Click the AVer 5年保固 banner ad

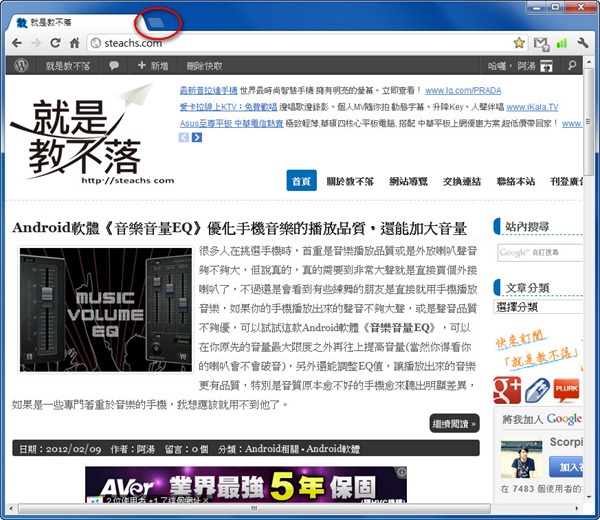(246, 484)
